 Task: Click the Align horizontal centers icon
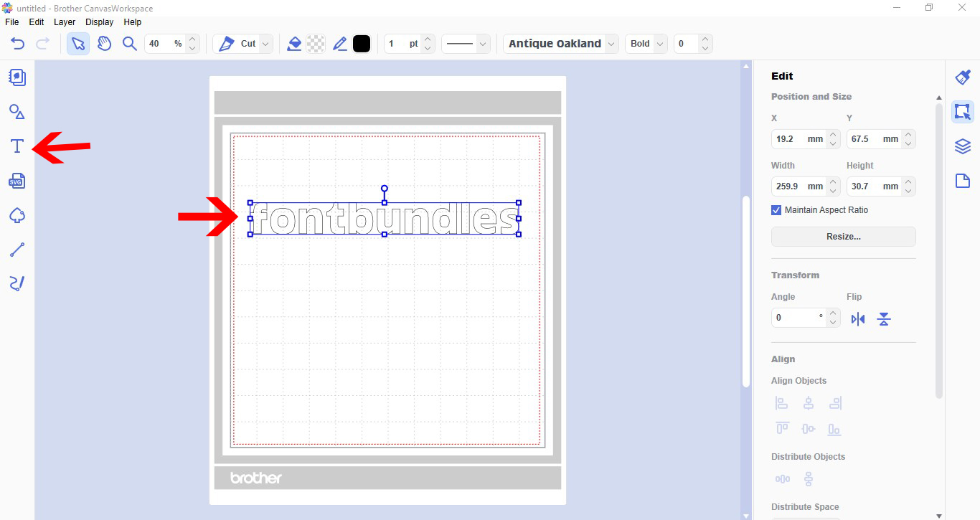point(809,404)
